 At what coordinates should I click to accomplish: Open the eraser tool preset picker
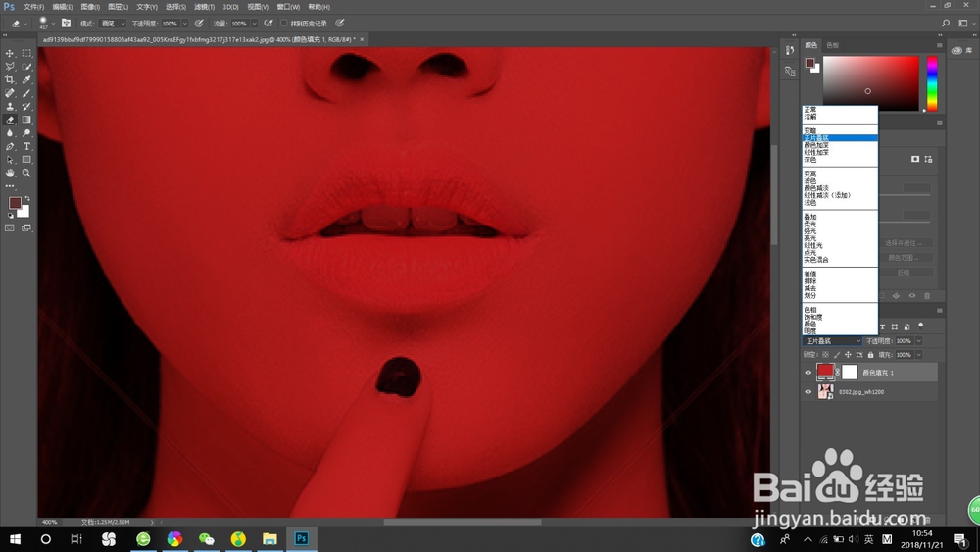[x=19, y=24]
